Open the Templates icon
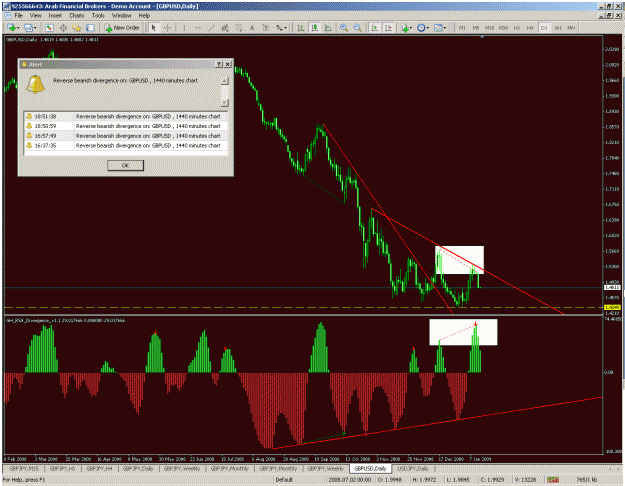Screen dimensions: 625x486 pyautogui.click(x=438, y=28)
